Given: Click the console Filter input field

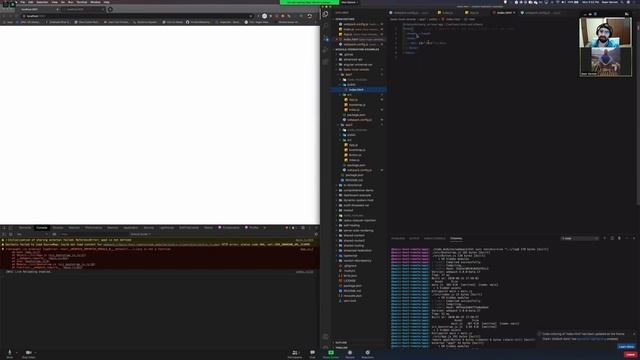Looking at the screenshot, I should tap(94, 234).
